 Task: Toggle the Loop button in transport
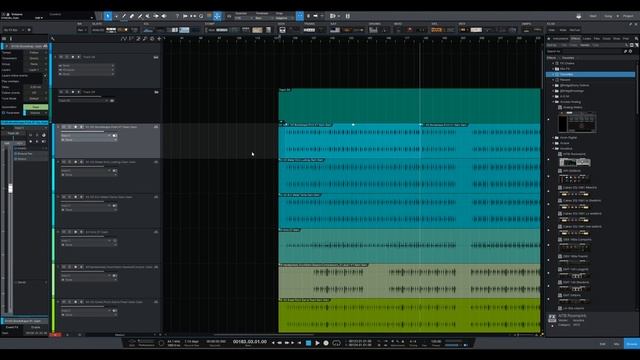tap(336, 343)
